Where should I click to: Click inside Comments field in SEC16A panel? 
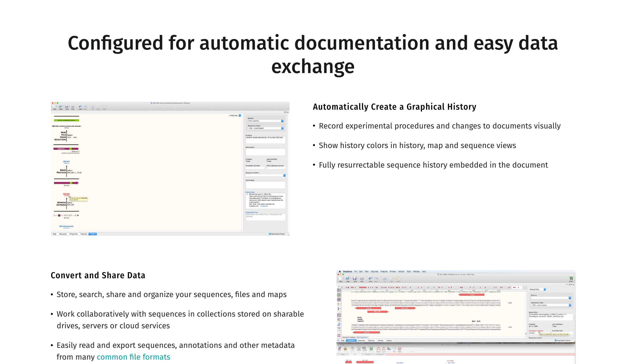[265, 185]
